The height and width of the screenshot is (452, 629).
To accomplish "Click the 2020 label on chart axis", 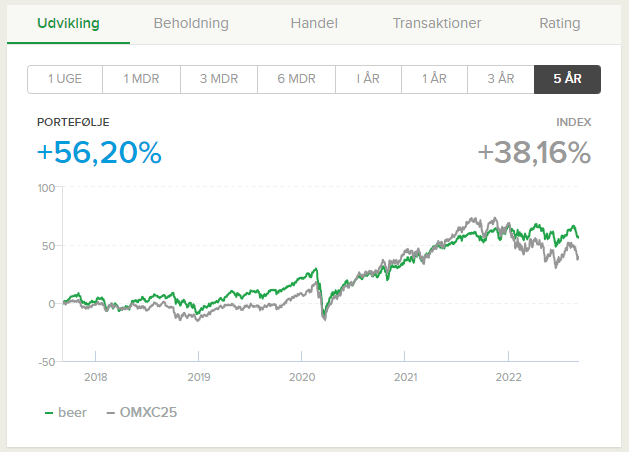I will click(x=302, y=378).
